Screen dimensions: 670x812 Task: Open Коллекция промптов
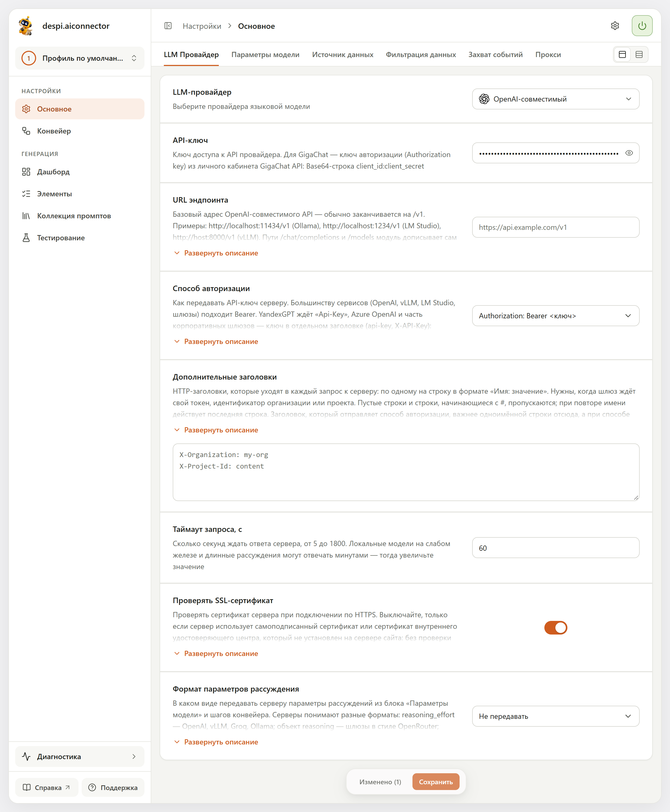pos(80,216)
